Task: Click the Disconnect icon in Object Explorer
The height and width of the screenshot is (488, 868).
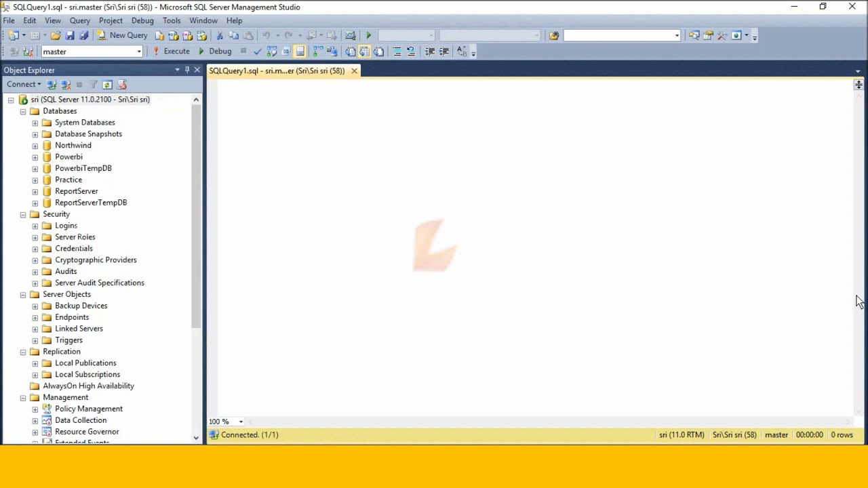Action: pos(65,85)
